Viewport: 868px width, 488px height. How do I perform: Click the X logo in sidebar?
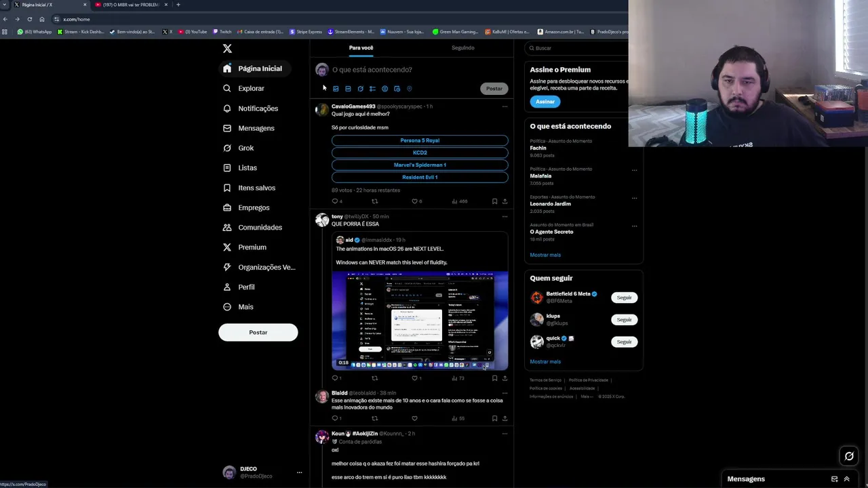tap(227, 48)
